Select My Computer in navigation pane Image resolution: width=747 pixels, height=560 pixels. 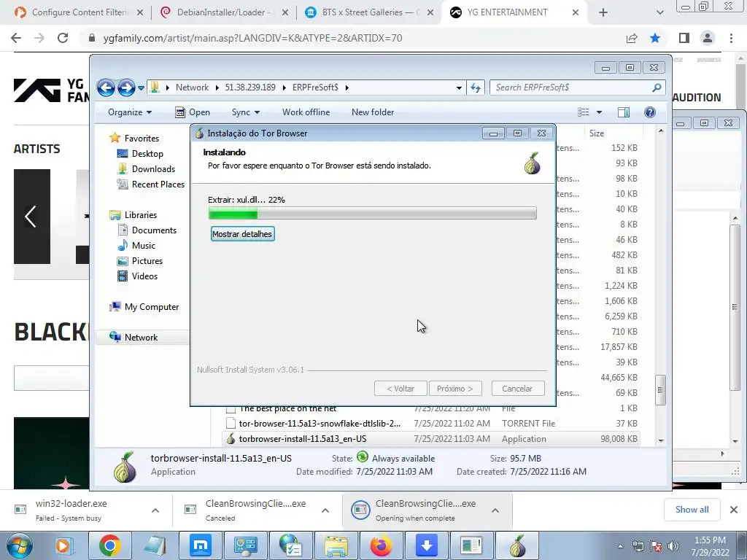[152, 307]
